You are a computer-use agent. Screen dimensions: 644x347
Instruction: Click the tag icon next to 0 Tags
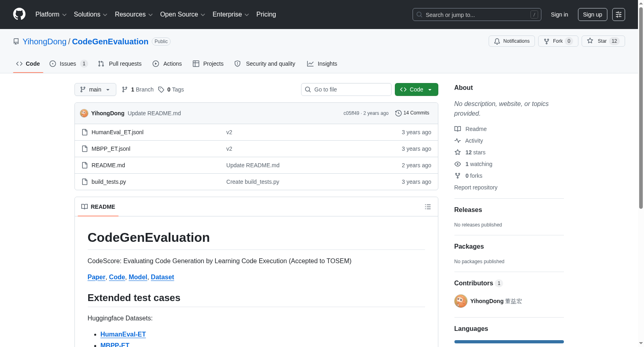(161, 89)
